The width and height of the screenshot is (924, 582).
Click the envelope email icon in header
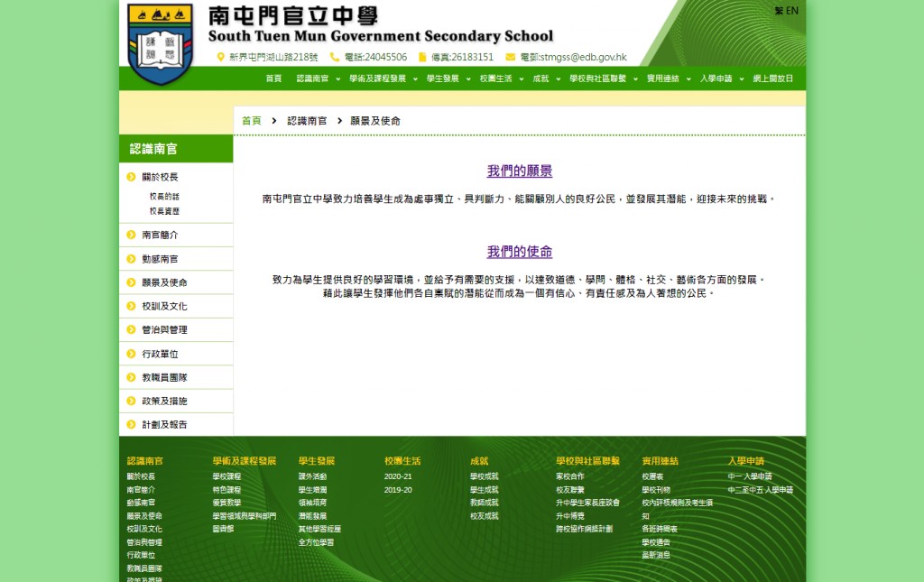coord(510,57)
